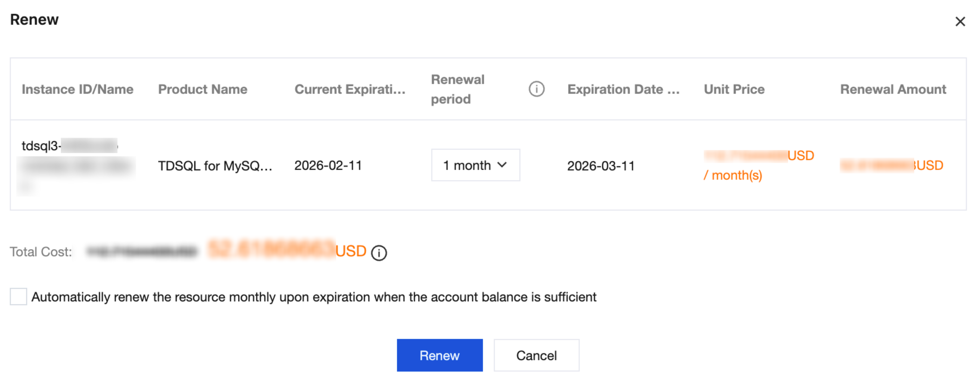Close the Renew dialog with the X
Image resolution: width=980 pixels, height=380 pixels.
pos(960,22)
